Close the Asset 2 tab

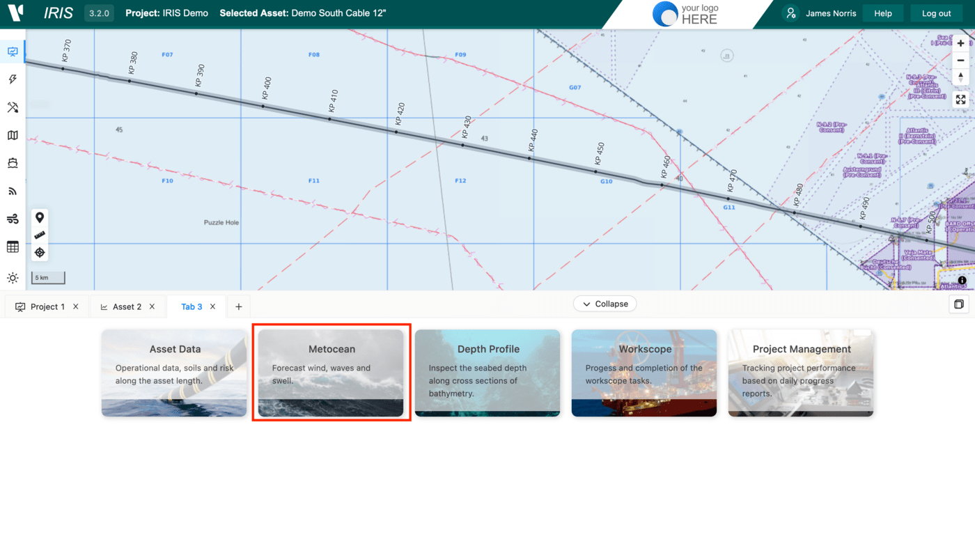point(153,306)
